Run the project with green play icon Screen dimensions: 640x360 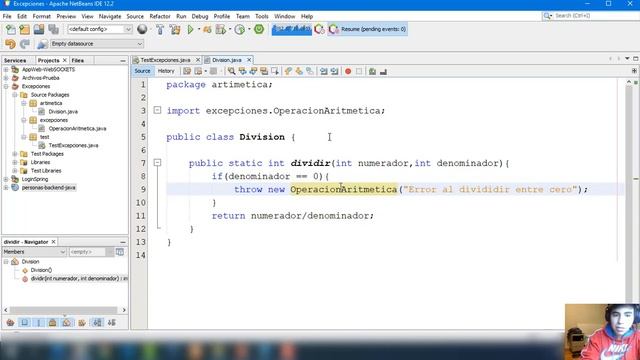point(190,29)
